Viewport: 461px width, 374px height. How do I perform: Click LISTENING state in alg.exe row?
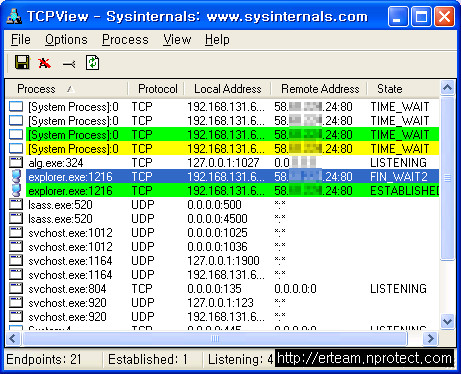tap(398, 163)
